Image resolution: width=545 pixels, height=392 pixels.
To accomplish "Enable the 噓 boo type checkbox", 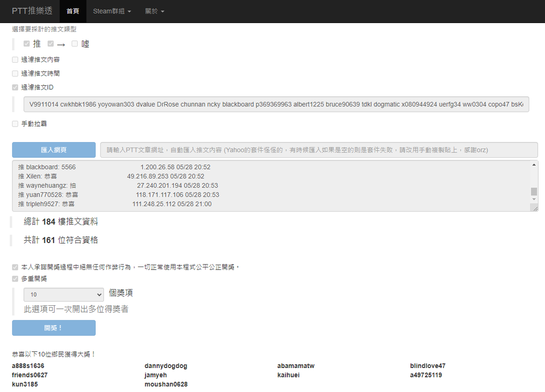I will click(x=75, y=44).
